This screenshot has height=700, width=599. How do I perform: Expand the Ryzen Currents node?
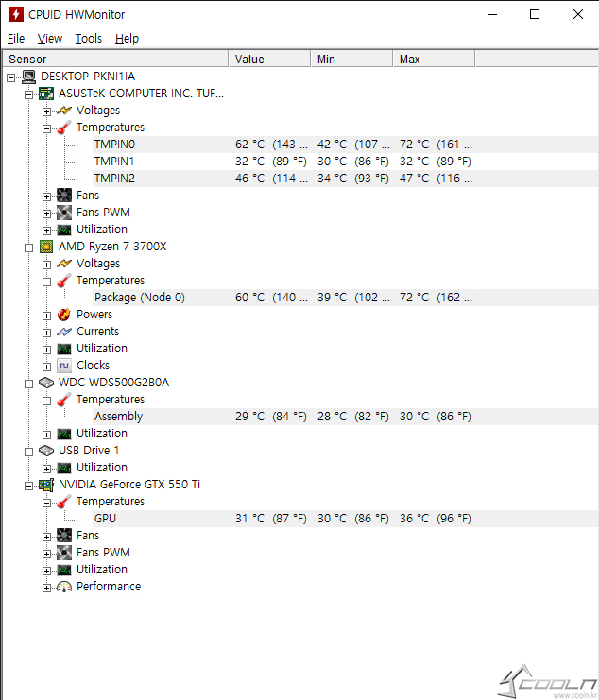pyautogui.click(x=46, y=333)
